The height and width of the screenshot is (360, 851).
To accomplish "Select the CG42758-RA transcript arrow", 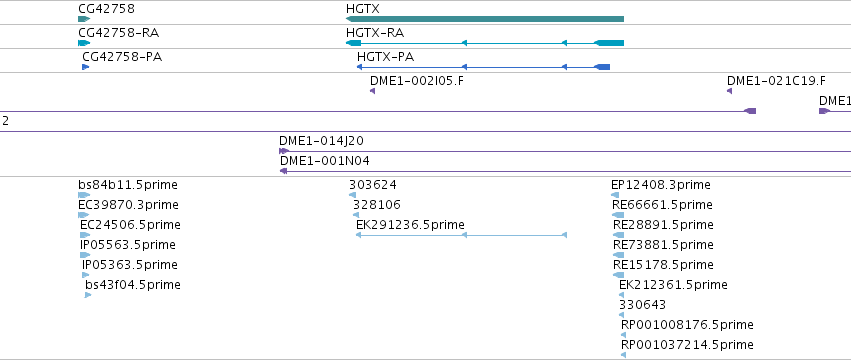I will (84, 43).
